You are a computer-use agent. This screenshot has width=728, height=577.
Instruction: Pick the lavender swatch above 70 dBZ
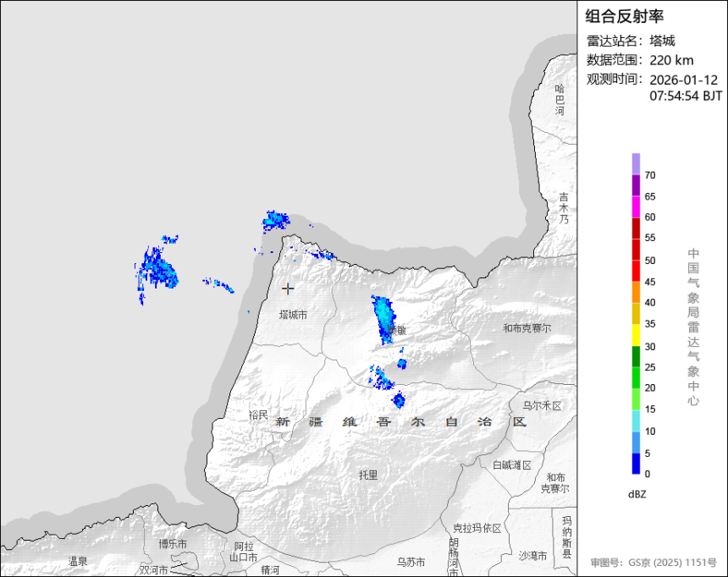636,164
